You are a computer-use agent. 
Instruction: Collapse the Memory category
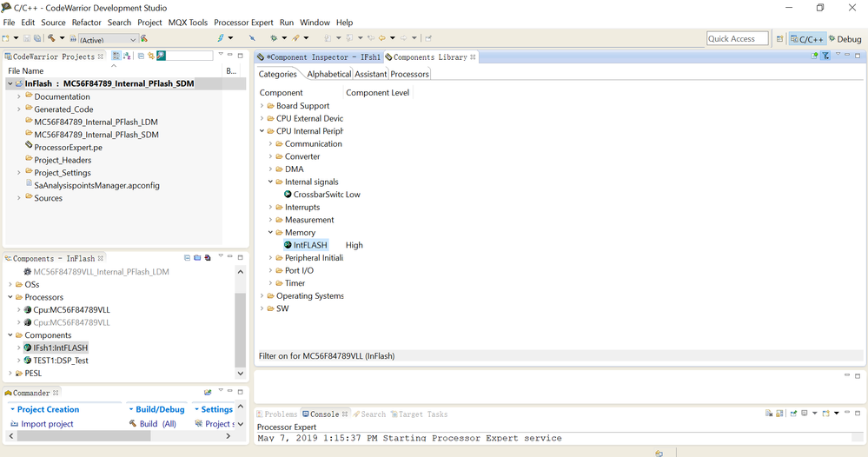pos(271,232)
